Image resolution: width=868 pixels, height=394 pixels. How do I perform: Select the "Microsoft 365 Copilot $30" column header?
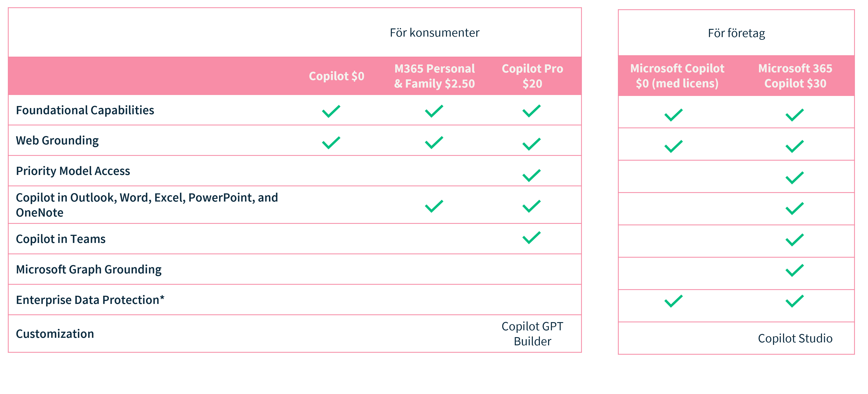coord(795,76)
